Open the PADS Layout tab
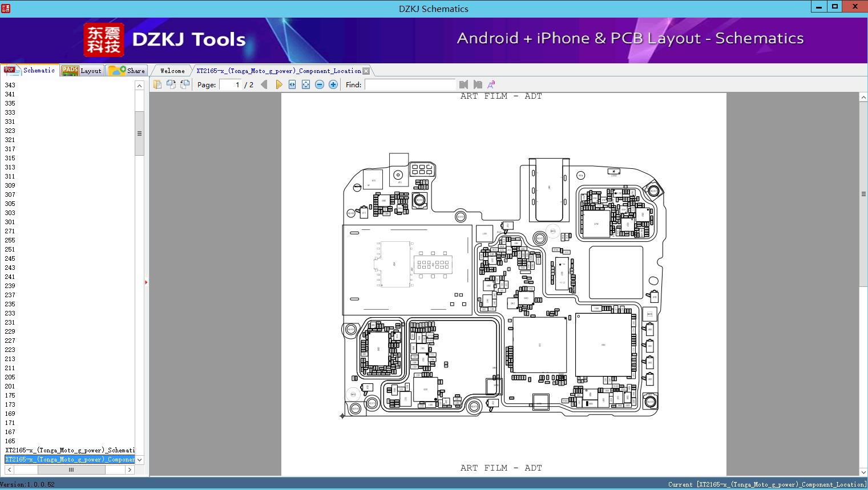Viewport: 868px width, 490px height. pyautogui.click(x=82, y=71)
